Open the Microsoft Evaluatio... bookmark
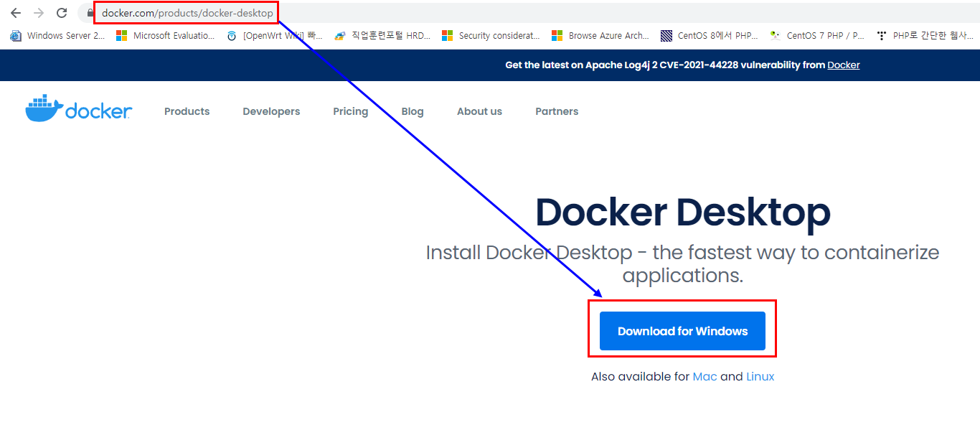980x425 pixels. click(165, 35)
